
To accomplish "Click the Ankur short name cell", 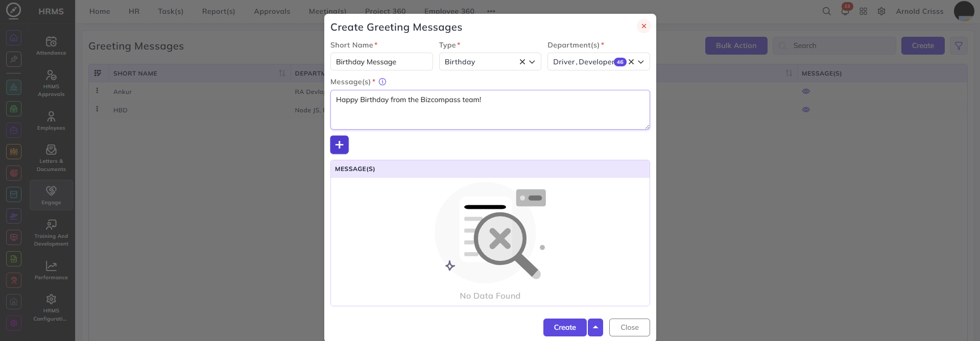I will tap(123, 92).
